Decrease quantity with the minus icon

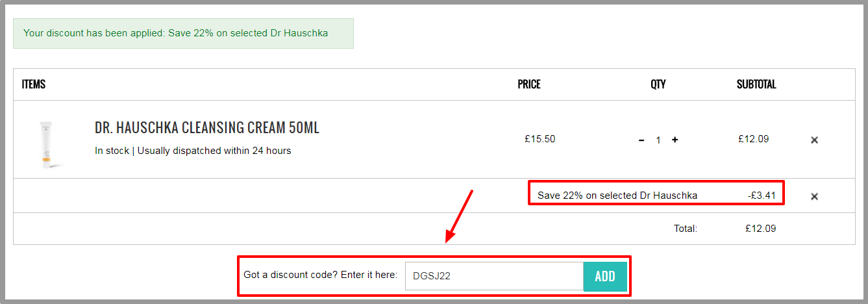click(641, 140)
